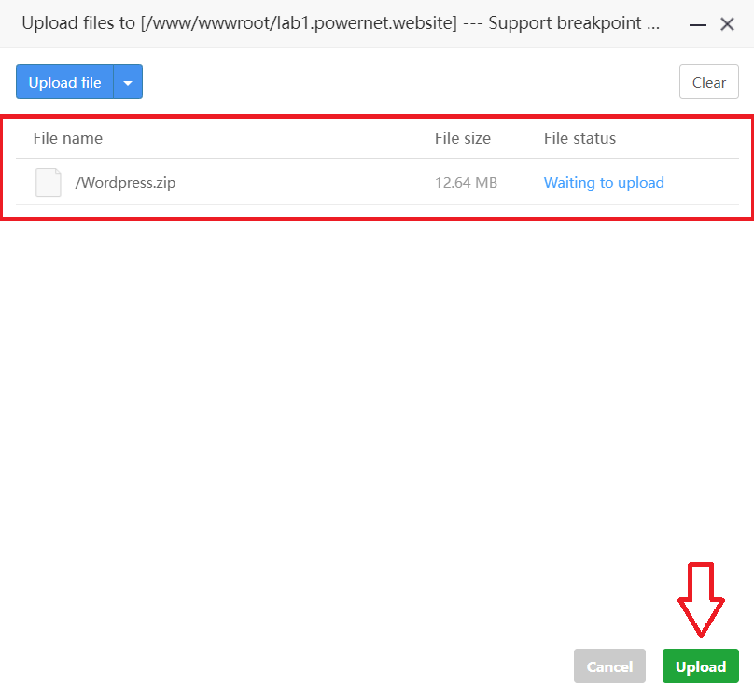The height and width of the screenshot is (700, 754).
Task: Click the Waiting to upload status
Action: (x=604, y=183)
